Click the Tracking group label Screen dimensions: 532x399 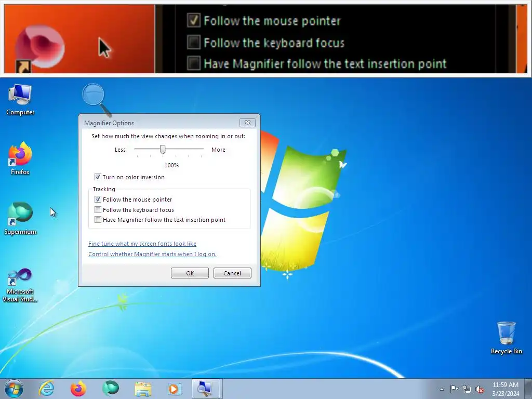tap(104, 189)
